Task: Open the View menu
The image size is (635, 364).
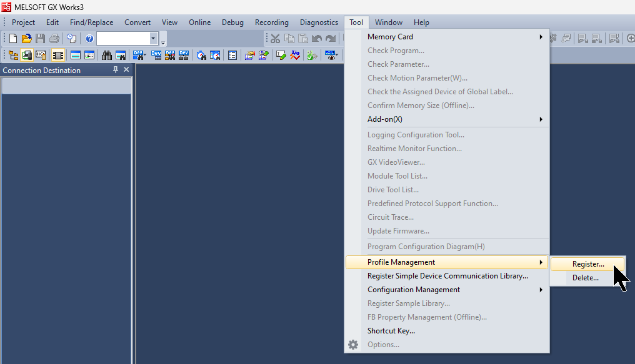Action: [x=169, y=22]
